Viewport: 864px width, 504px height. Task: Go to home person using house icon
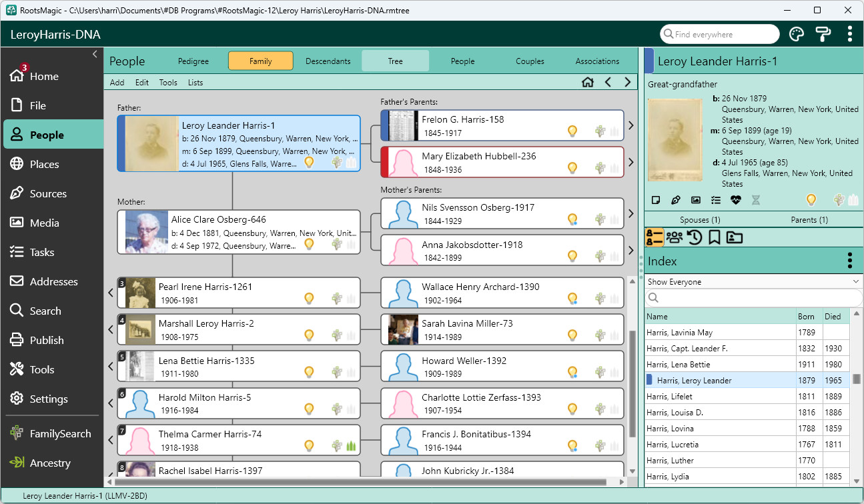588,83
